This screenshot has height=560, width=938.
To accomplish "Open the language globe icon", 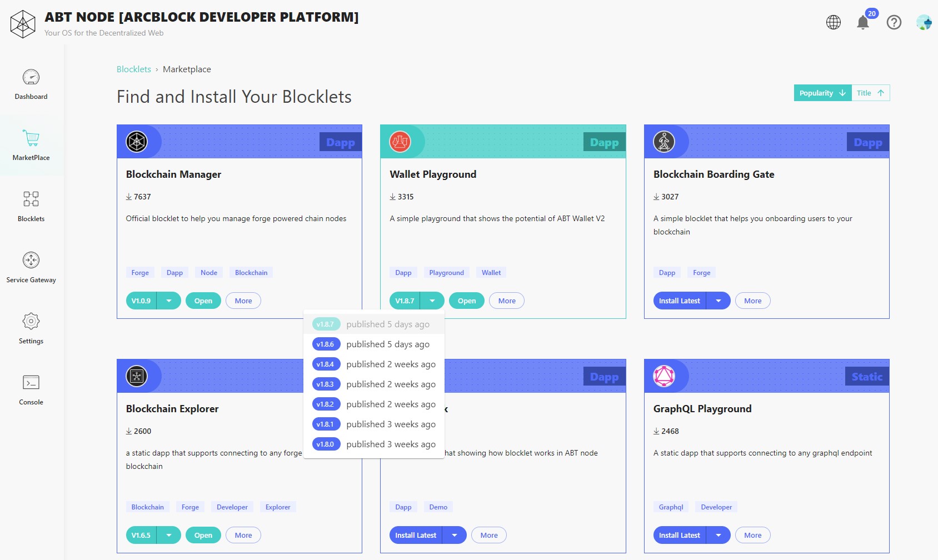I will pos(833,23).
